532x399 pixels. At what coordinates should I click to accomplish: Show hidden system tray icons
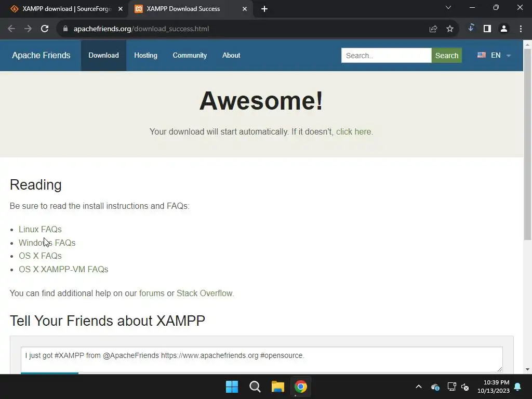(x=419, y=387)
